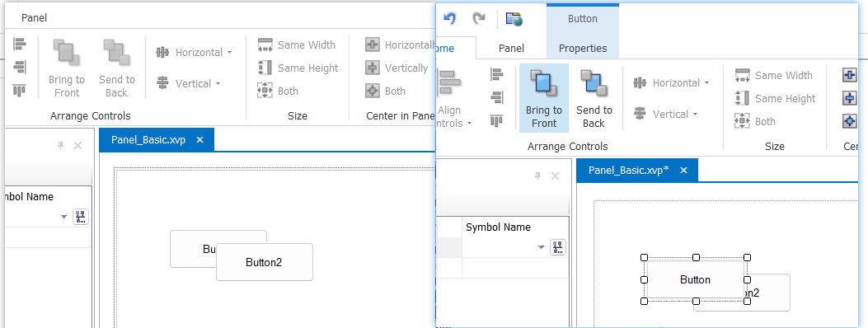Click Both size option in the right window
Viewport: 868px width, 328px height.
click(755, 122)
